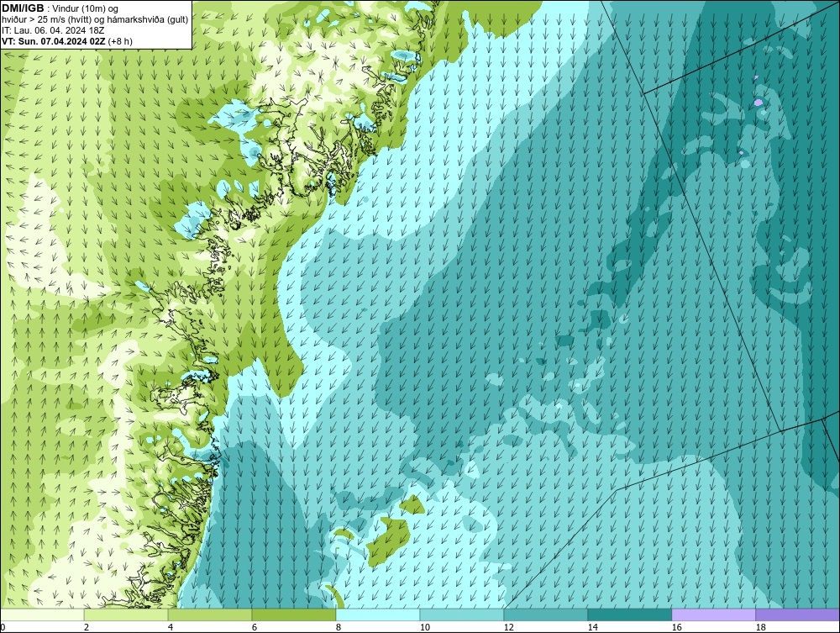The width and height of the screenshot is (840, 633).
Task: Click the legend label '16'
Action: pos(676,627)
